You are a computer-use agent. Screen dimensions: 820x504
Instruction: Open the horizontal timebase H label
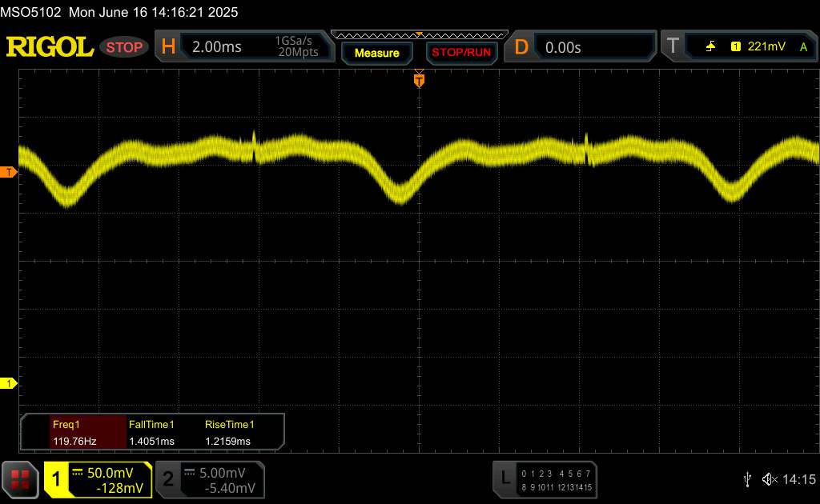click(x=168, y=47)
